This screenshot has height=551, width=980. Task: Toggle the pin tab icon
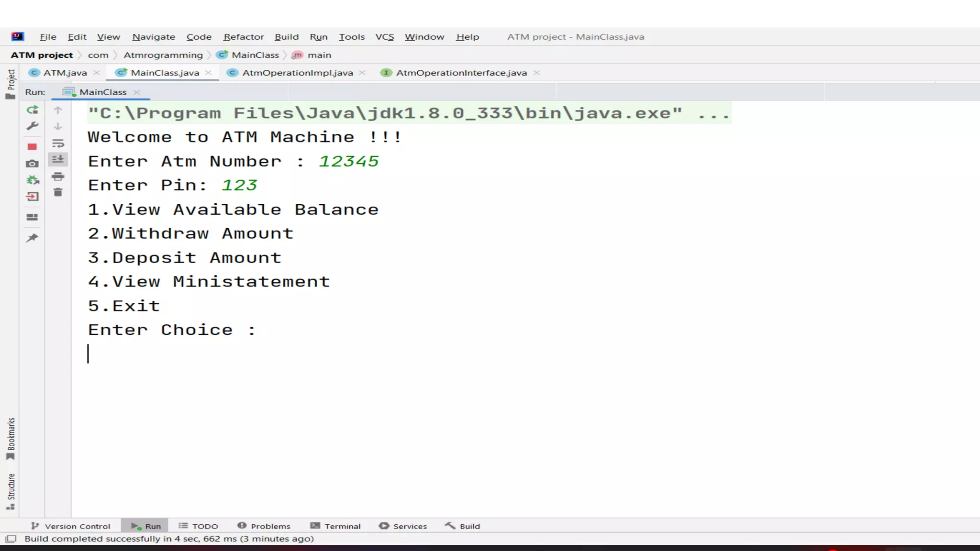(x=32, y=238)
